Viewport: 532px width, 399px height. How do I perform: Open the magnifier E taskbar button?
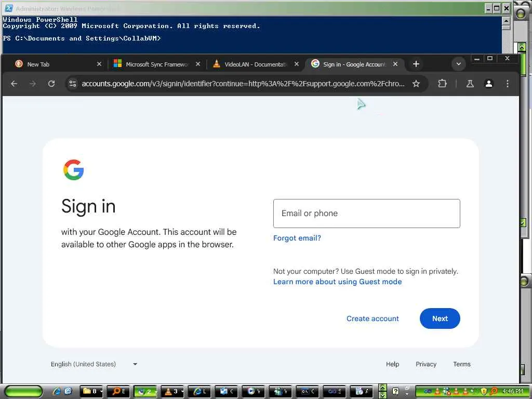(x=119, y=392)
